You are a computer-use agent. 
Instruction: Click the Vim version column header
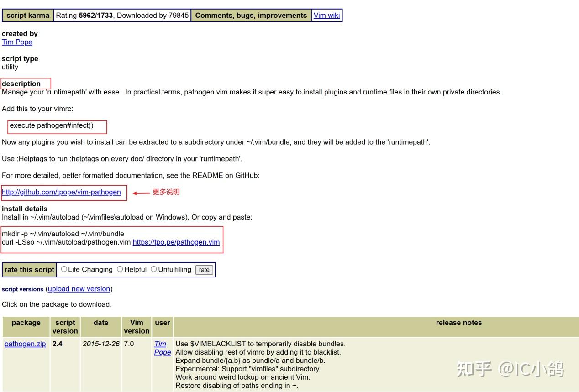pos(137,327)
